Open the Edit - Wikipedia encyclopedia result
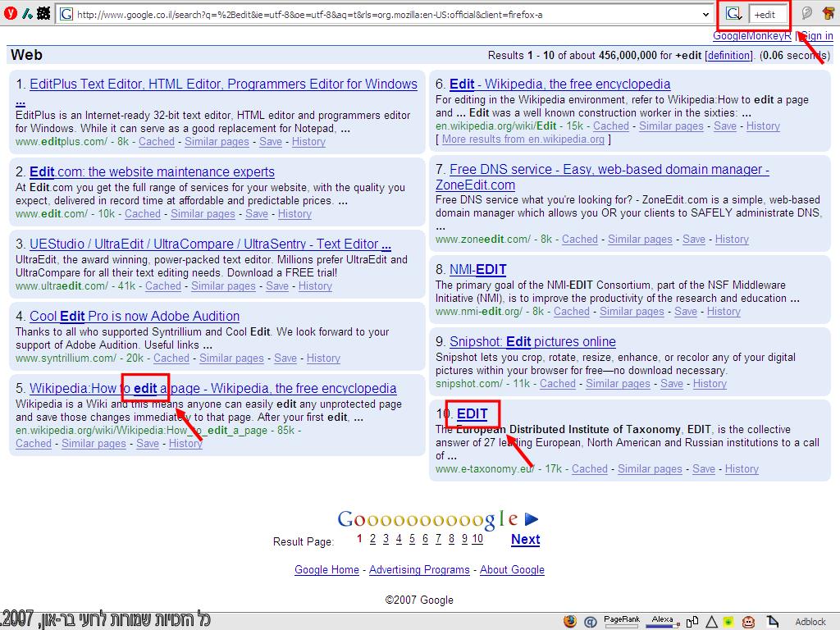 [559, 84]
